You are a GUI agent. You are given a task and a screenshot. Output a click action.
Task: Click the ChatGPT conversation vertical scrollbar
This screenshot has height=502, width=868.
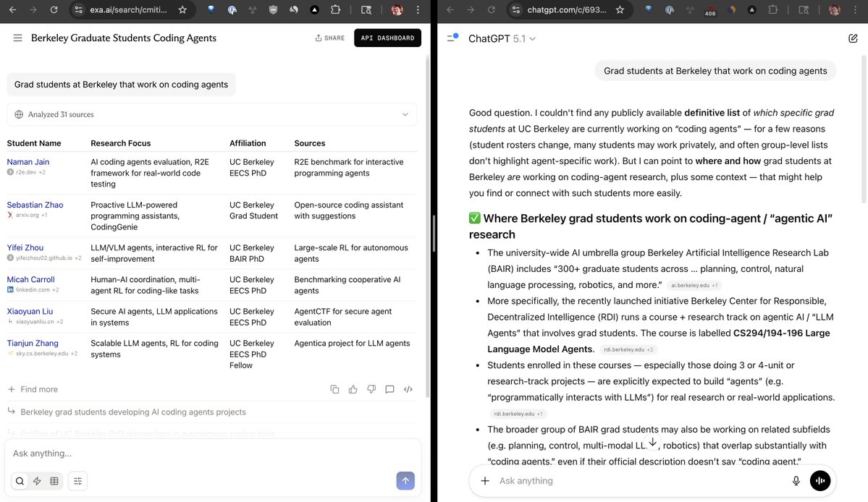pos(864,130)
